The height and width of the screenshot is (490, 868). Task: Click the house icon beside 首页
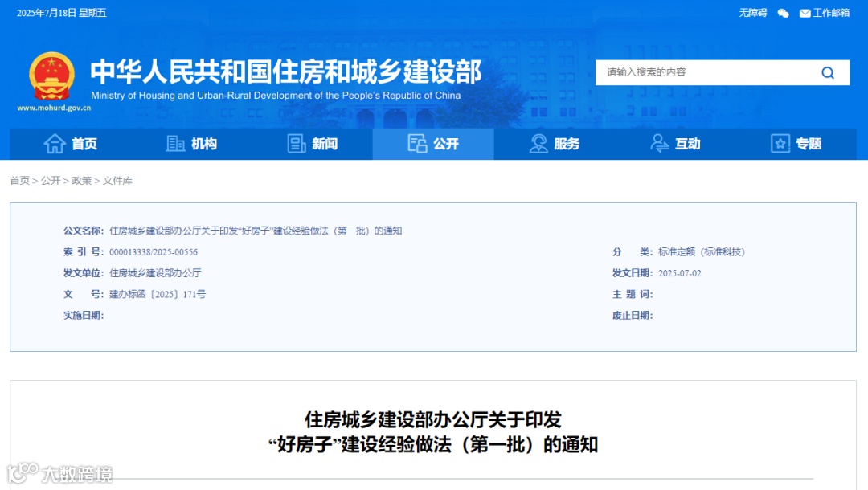click(55, 144)
